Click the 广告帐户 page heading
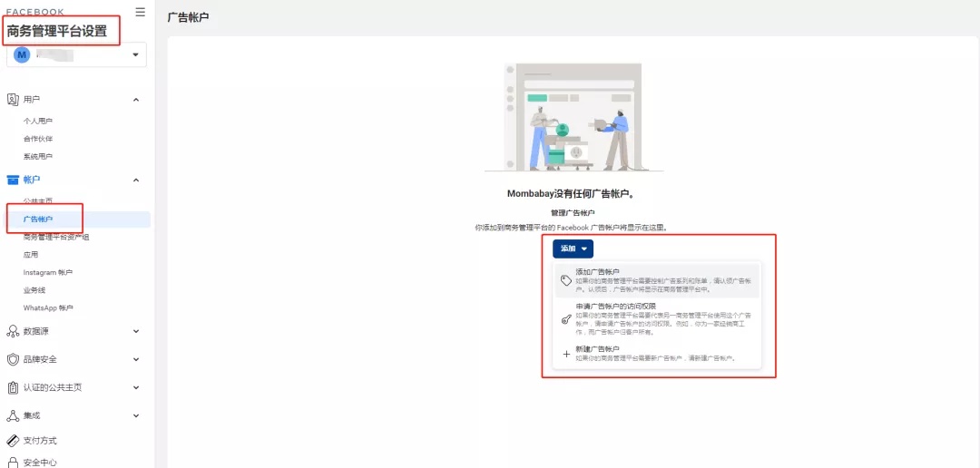This screenshot has width=980, height=468. (188, 17)
